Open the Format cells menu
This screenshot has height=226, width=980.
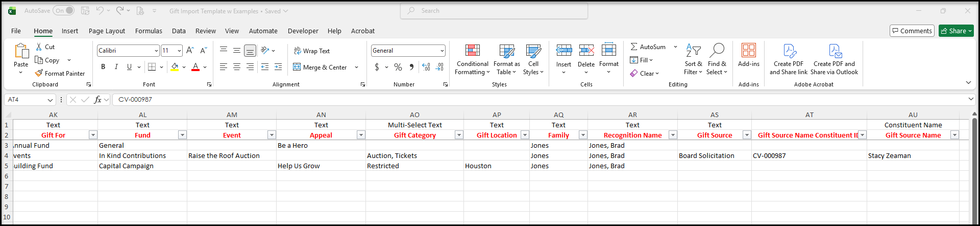pyautogui.click(x=609, y=59)
